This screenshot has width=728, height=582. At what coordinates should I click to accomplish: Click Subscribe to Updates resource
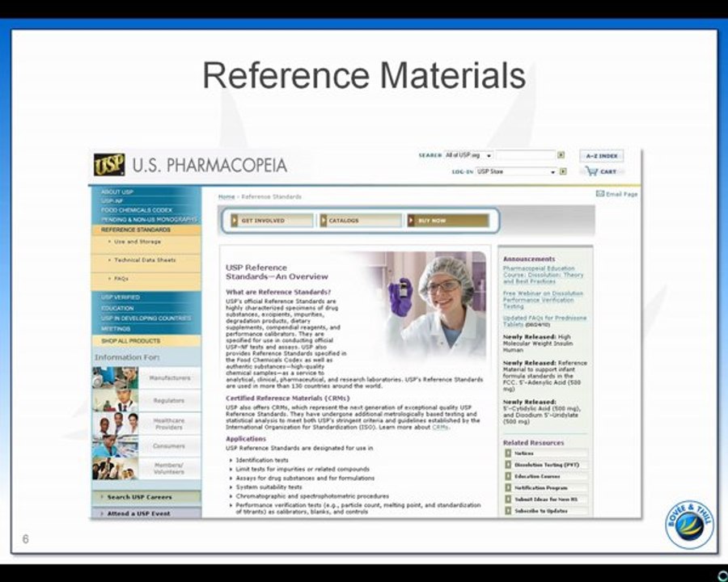point(547,511)
